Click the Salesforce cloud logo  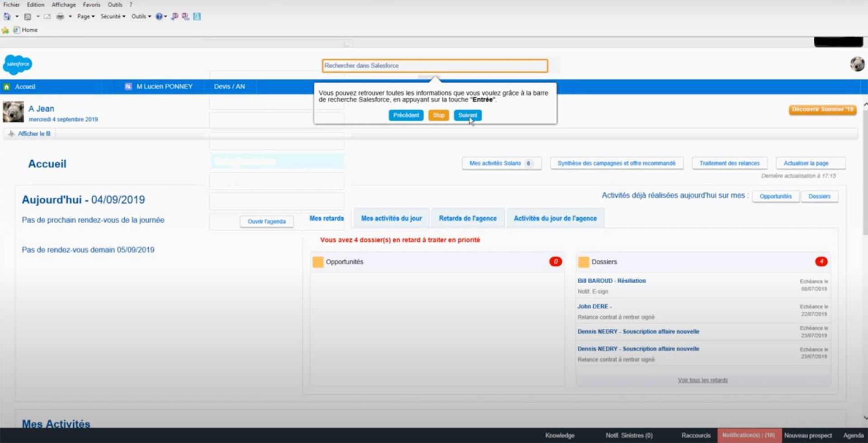[18, 65]
